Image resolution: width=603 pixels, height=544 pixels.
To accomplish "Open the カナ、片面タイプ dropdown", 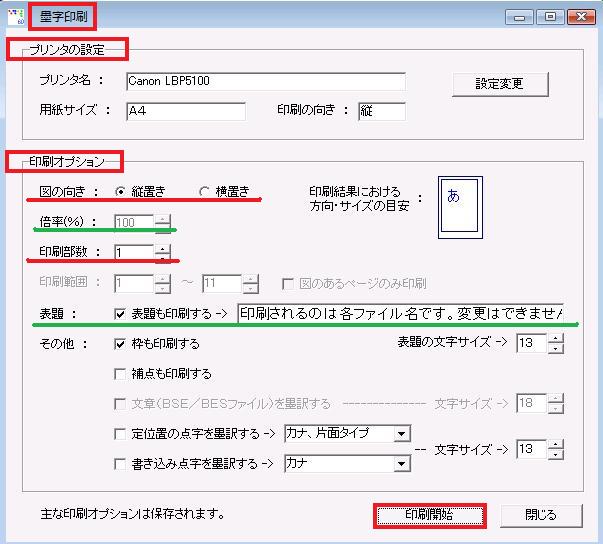I will pos(401,434).
